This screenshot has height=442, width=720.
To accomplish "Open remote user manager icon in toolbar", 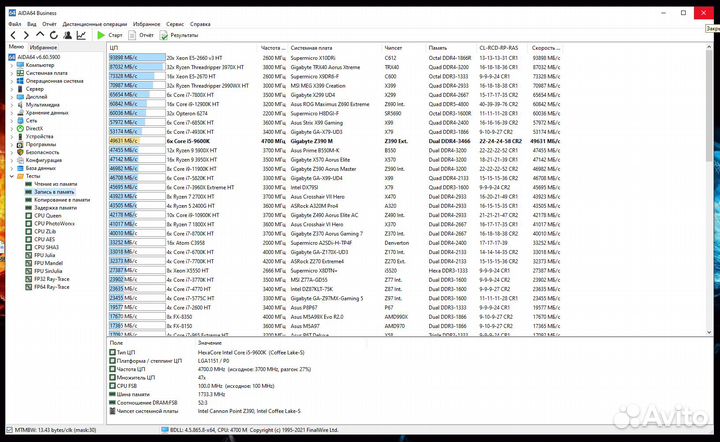I will [68, 35].
